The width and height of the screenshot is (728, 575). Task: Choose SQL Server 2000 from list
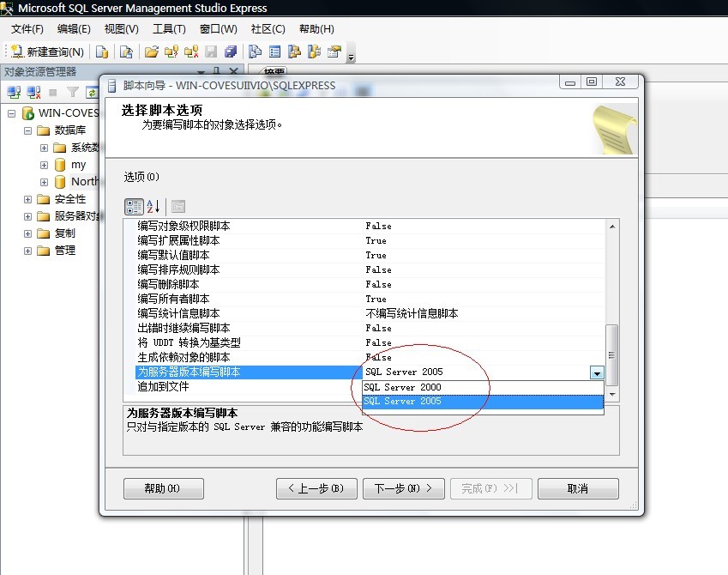(483, 387)
